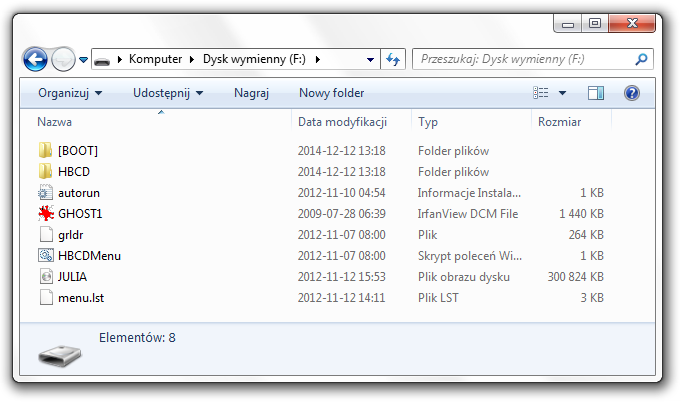Select the autorun file name
This screenshot has height=402, width=681.
click(x=79, y=193)
